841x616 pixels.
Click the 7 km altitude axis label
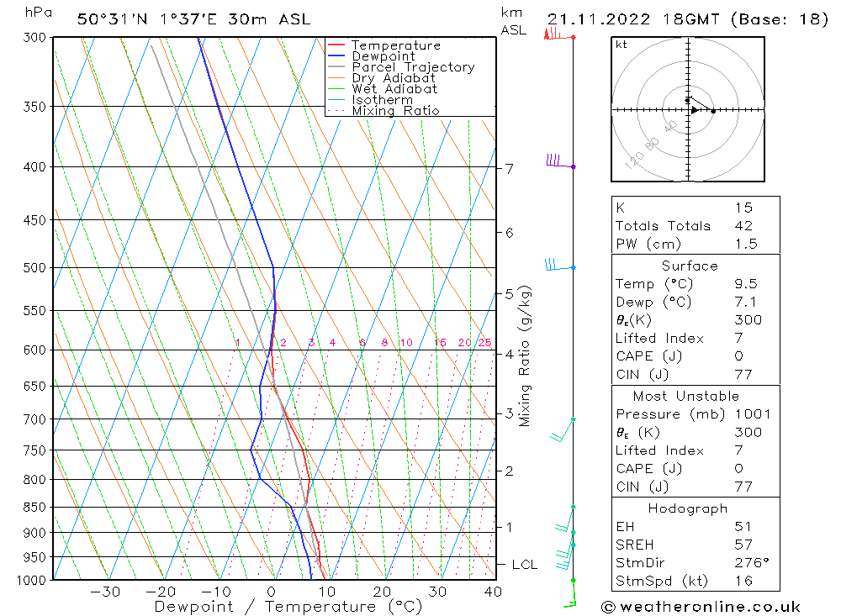point(509,169)
